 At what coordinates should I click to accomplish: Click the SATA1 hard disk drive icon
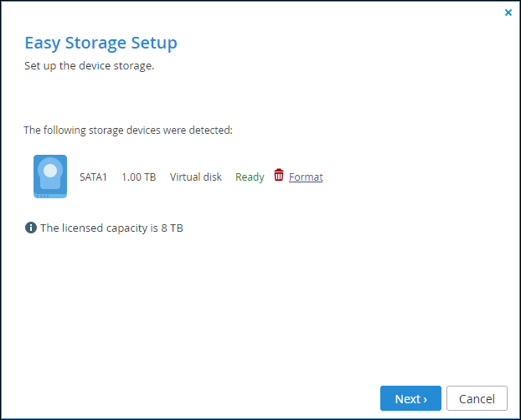[50, 177]
